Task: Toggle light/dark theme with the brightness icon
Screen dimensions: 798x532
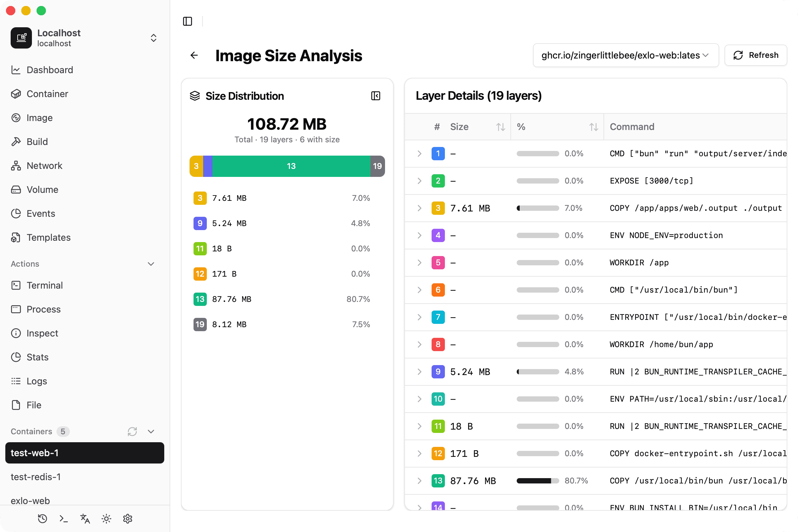Action: pos(106,519)
